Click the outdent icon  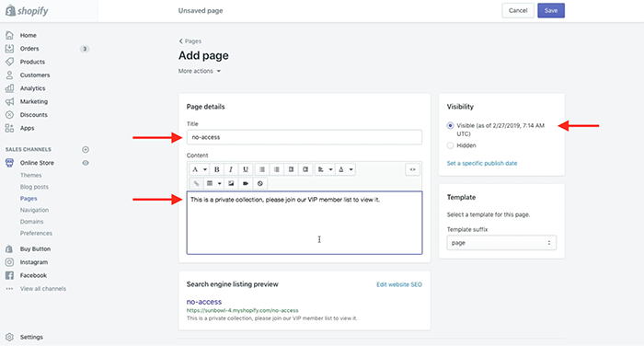pyautogui.click(x=291, y=169)
